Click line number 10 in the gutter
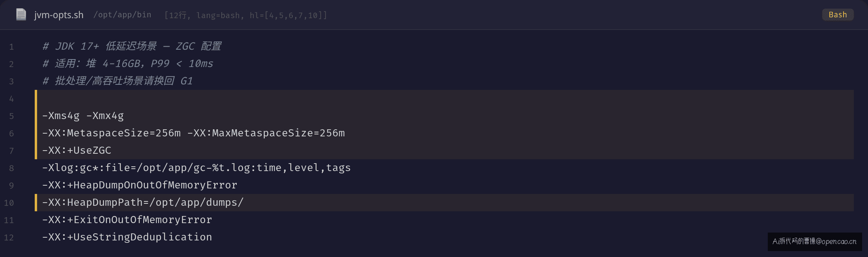Image resolution: width=868 pixels, height=257 pixels. 9,203
